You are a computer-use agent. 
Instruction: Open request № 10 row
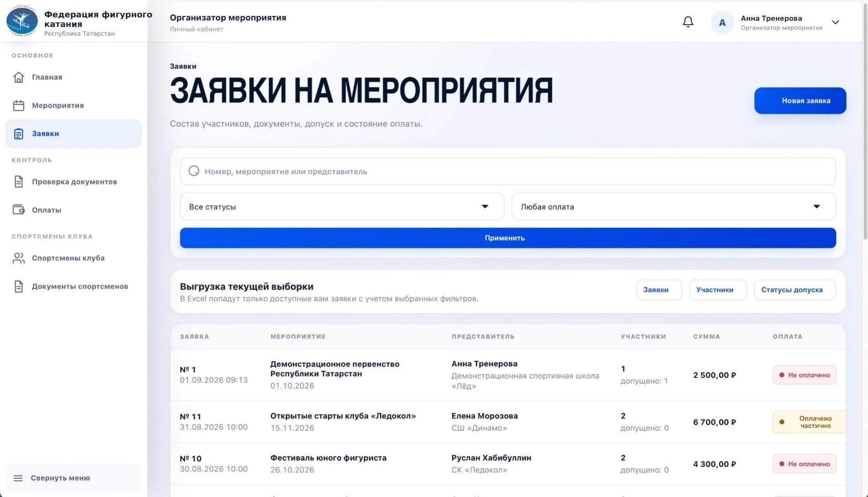click(508, 464)
